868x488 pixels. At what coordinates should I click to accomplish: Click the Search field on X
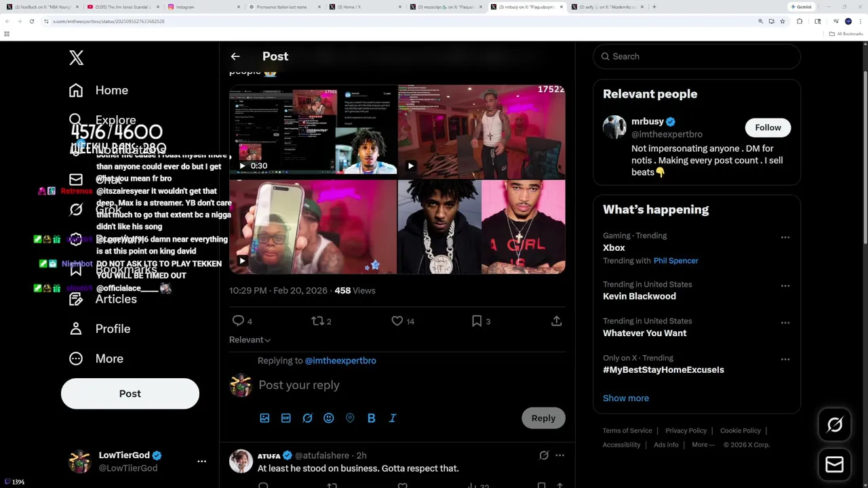[697, 56]
